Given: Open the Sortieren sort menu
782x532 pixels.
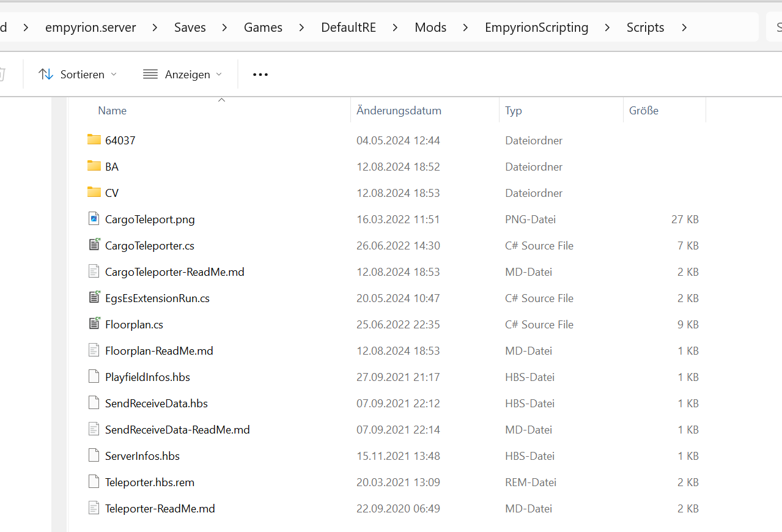Looking at the screenshot, I should click(78, 74).
